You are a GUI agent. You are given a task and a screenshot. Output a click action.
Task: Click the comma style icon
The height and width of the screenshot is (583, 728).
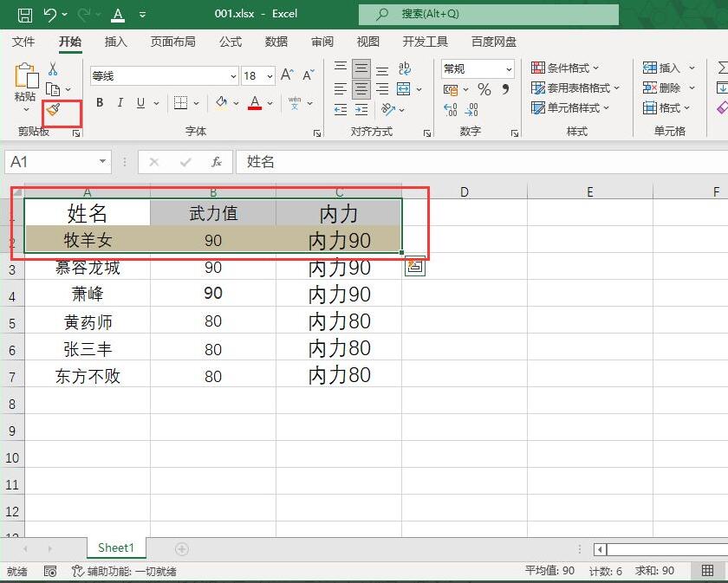point(506,89)
